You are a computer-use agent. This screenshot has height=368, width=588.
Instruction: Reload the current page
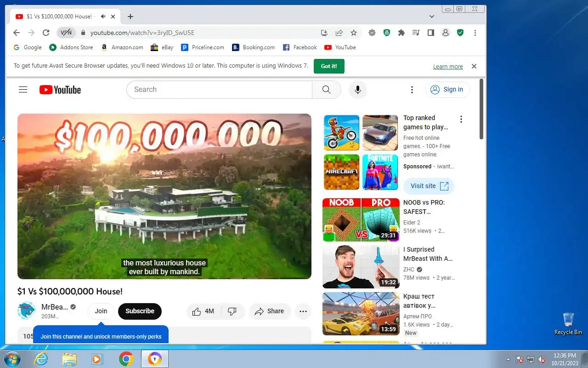pos(46,33)
